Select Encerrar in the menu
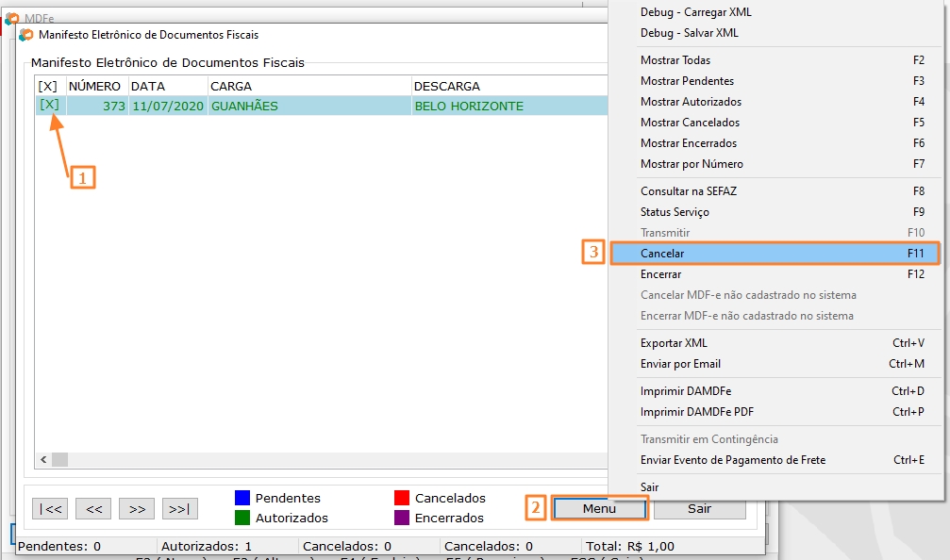 click(x=660, y=274)
